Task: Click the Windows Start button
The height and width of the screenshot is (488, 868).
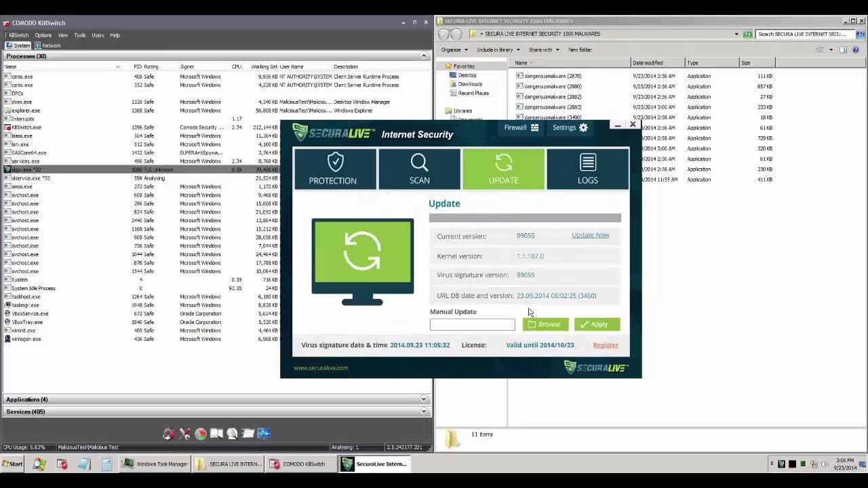Action: click(14, 464)
